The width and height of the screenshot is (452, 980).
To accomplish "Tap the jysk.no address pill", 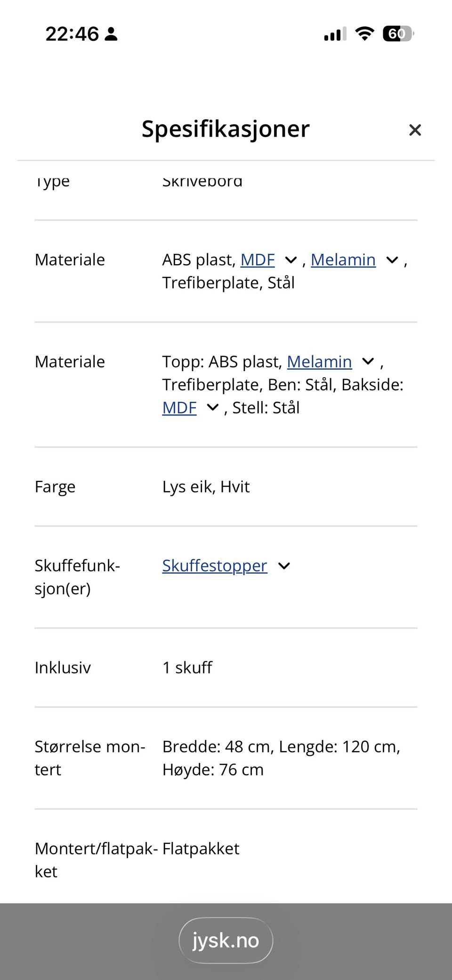I will pyautogui.click(x=226, y=940).
